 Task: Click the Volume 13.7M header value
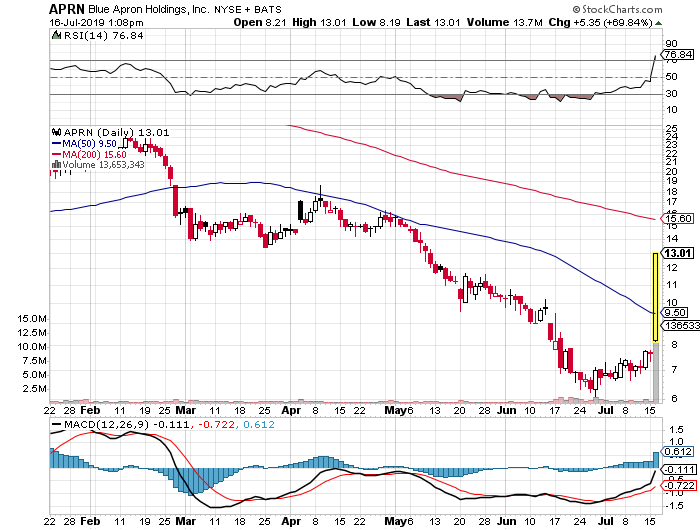504,22
